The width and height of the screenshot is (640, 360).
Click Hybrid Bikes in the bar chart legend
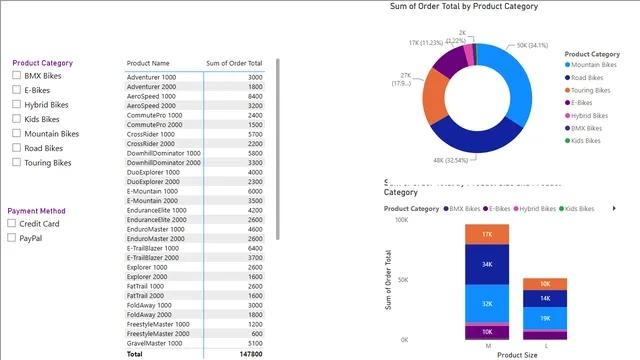click(x=535, y=209)
